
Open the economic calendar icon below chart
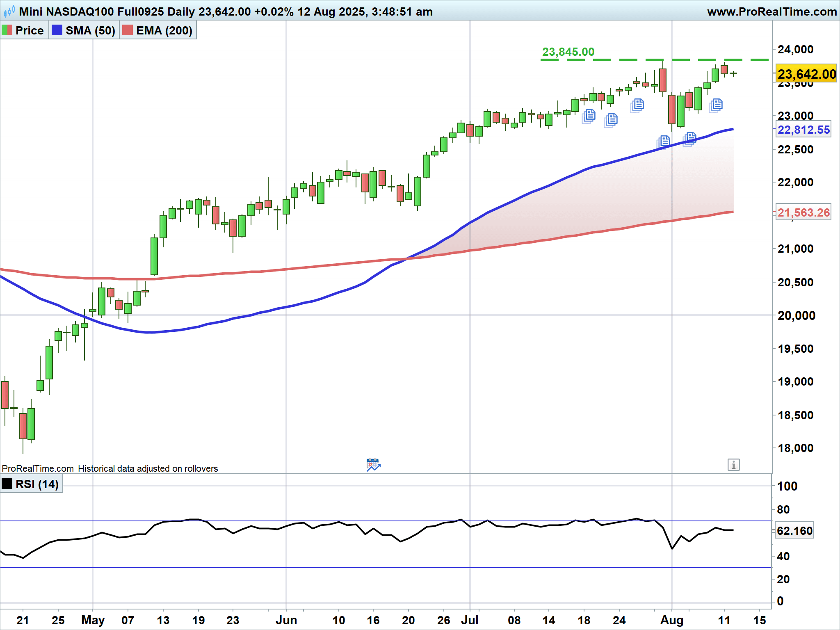click(x=373, y=465)
